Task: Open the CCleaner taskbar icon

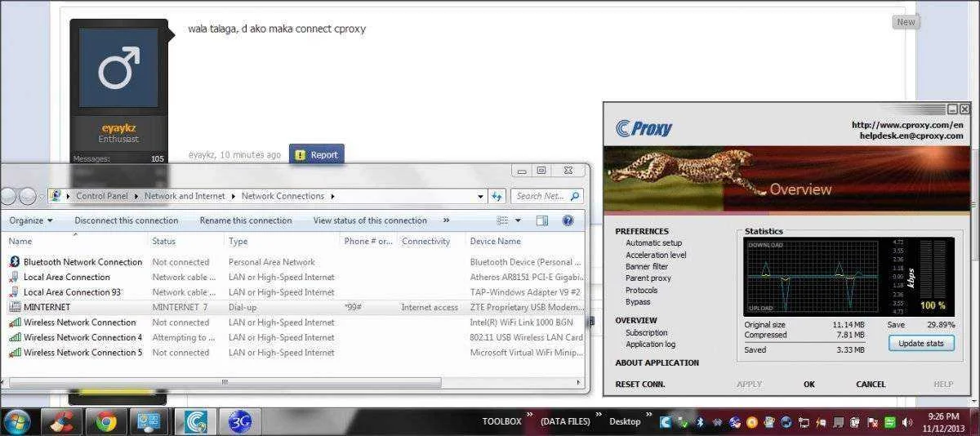Action: [62, 422]
